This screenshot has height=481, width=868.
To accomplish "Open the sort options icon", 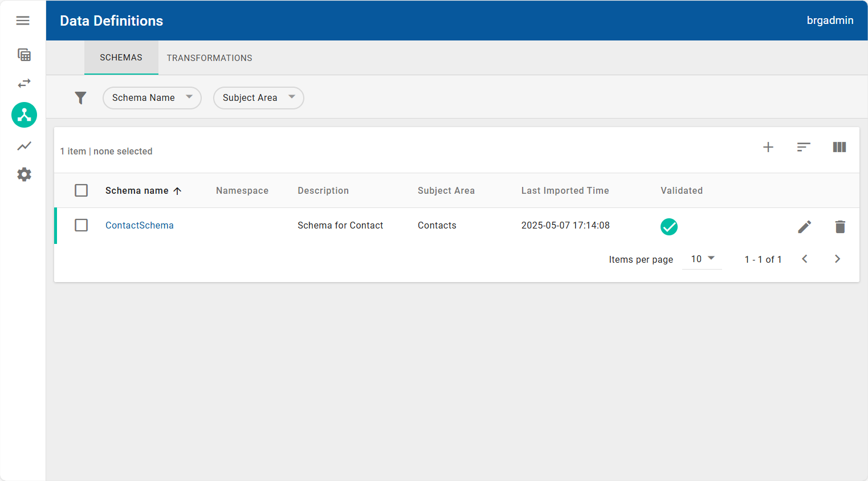I will pos(803,147).
